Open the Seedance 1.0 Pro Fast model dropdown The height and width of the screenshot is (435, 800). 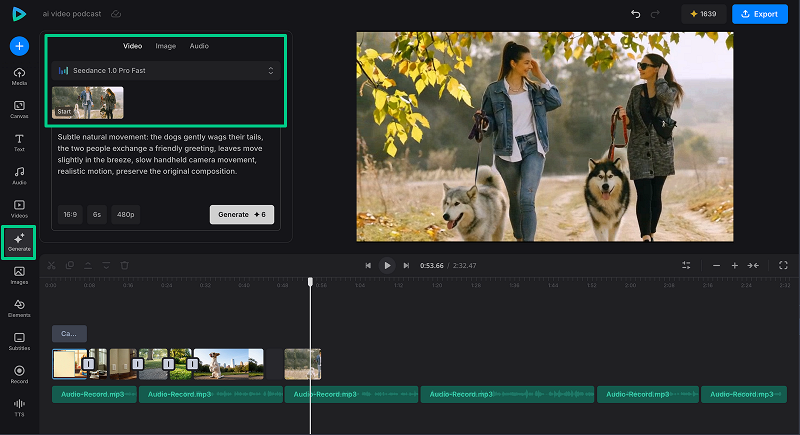(x=166, y=70)
